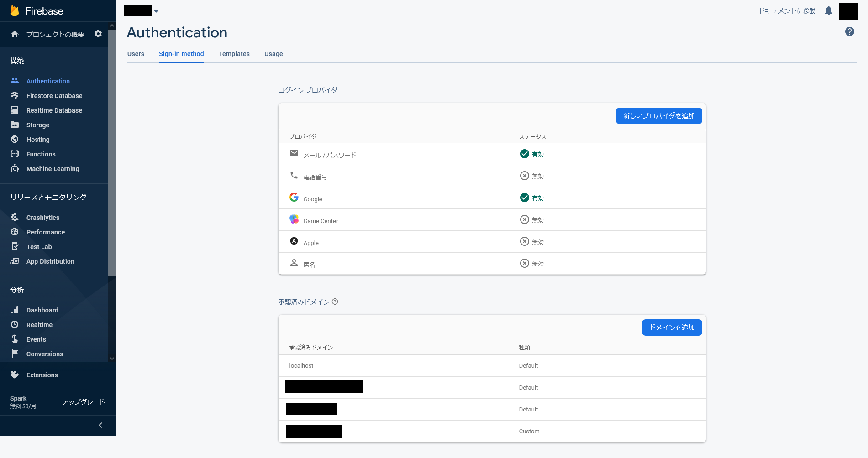Image resolution: width=868 pixels, height=458 pixels.
Task: Open Machine Learning in the sidebar
Action: [53, 169]
